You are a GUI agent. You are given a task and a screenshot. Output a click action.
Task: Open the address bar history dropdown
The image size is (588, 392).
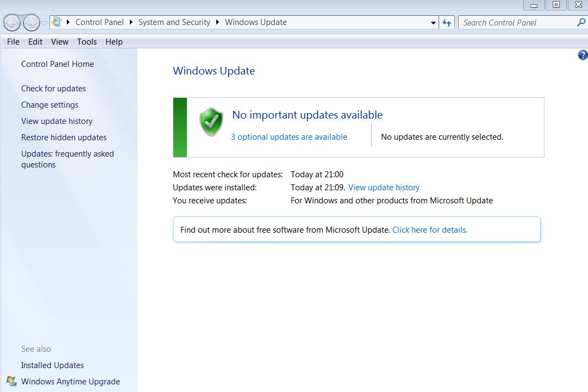tap(433, 22)
